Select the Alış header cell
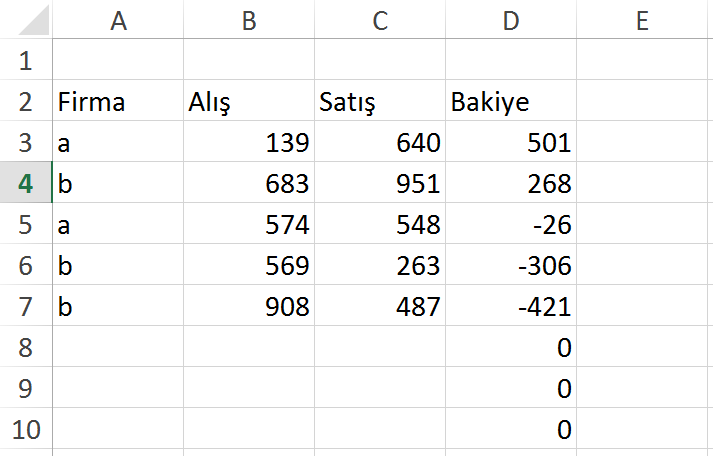Viewport: 713px width, 456px height. [248, 102]
